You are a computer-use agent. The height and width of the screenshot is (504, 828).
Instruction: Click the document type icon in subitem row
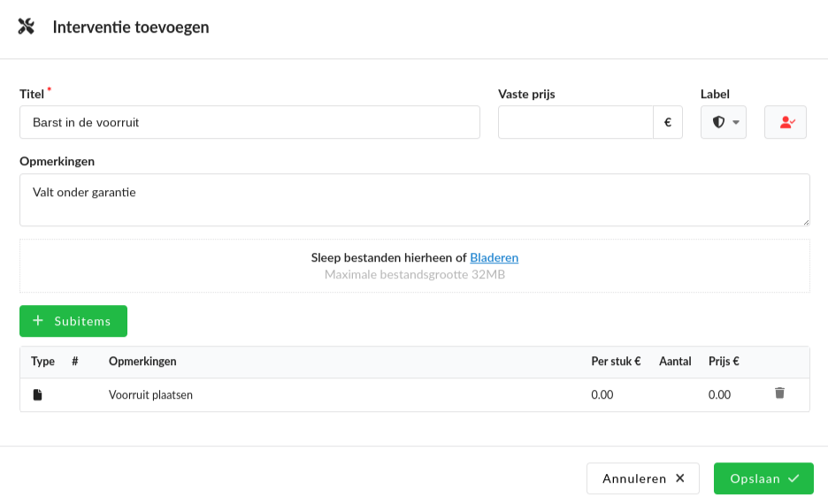(x=37, y=394)
